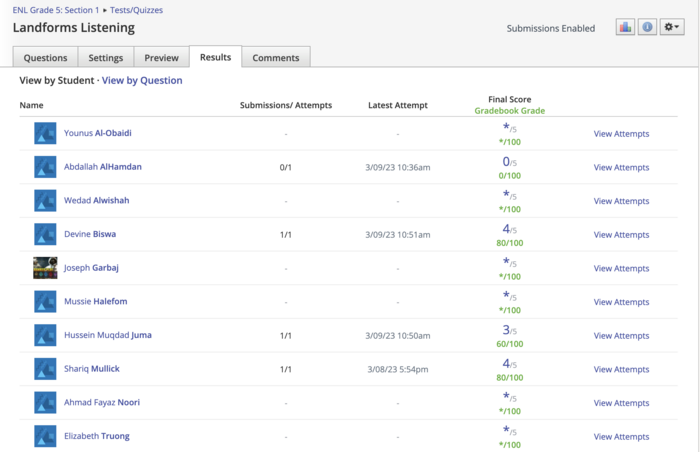Image resolution: width=700 pixels, height=452 pixels.
Task: Click Mussie Halefom's avatar icon
Action: tap(45, 301)
